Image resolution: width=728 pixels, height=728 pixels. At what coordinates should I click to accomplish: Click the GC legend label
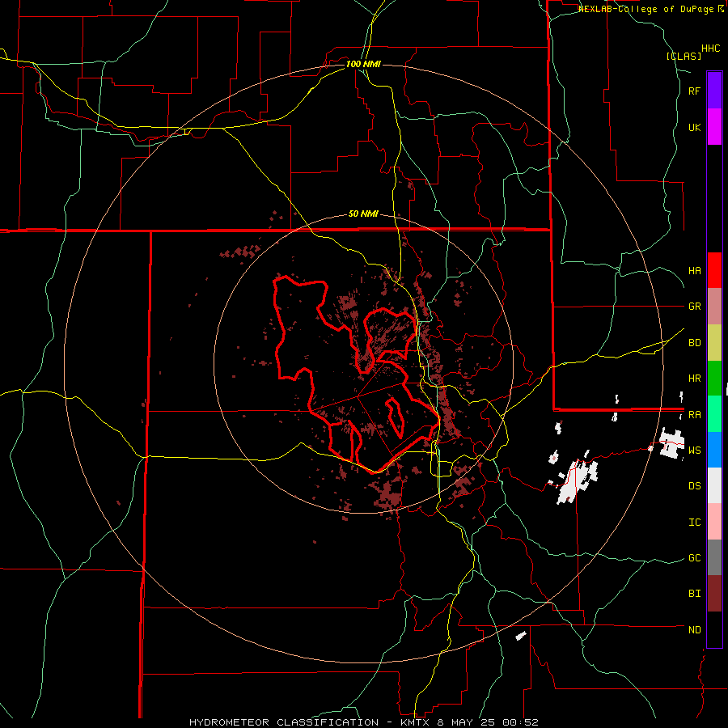694,558
